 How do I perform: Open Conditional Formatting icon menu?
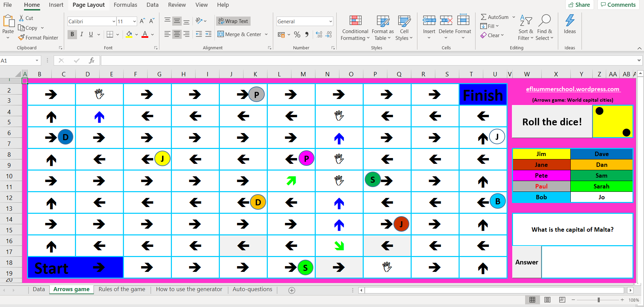pos(355,21)
